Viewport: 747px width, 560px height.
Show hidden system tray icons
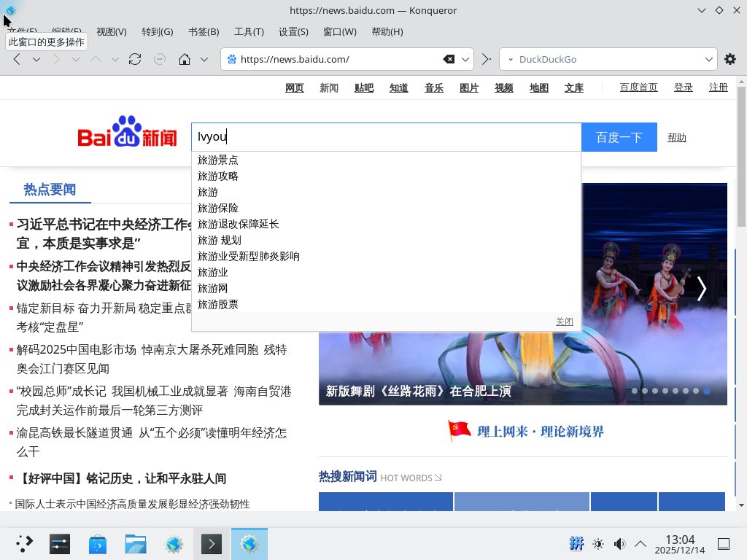(640, 544)
